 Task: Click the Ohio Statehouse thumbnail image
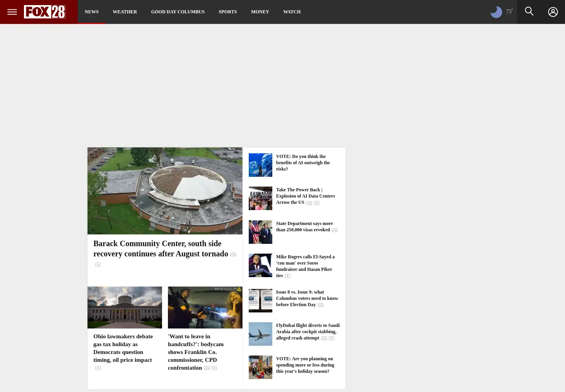click(x=125, y=307)
